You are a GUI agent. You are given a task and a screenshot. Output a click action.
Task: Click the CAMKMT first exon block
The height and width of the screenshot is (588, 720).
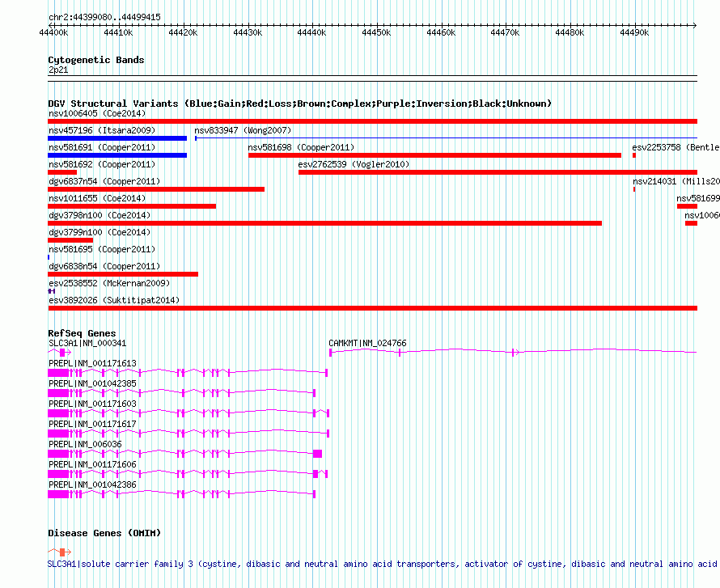pyautogui.click(x=331, y=353)
